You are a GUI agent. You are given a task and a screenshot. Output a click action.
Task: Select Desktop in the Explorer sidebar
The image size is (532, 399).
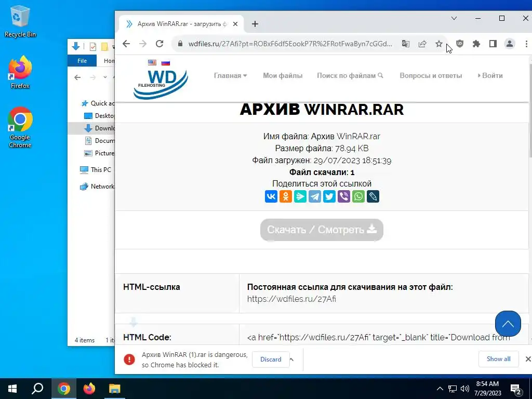(99, 116)
